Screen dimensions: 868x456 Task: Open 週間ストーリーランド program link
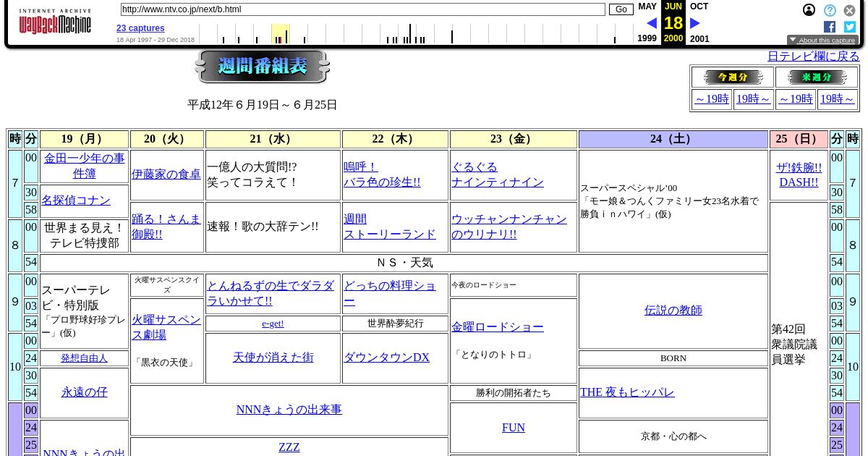coord(390,227)
